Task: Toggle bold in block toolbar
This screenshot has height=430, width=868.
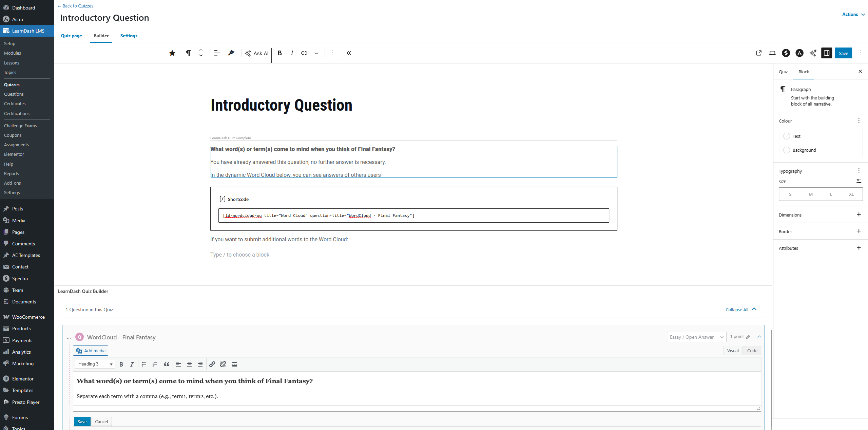Action: (x=280, y=53)
